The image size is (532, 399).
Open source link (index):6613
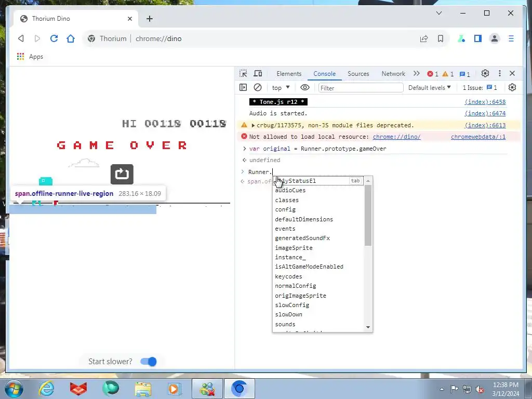click(x=485, y=125)
